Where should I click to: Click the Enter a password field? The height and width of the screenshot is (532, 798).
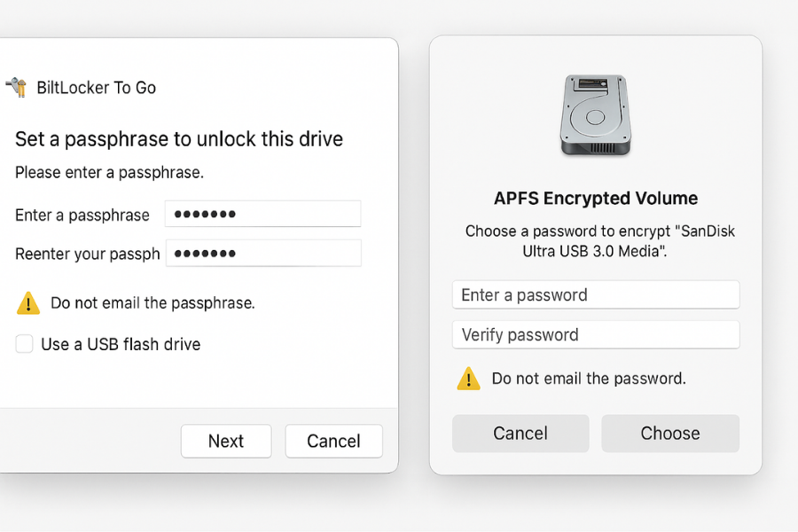(x=595, y=294)
